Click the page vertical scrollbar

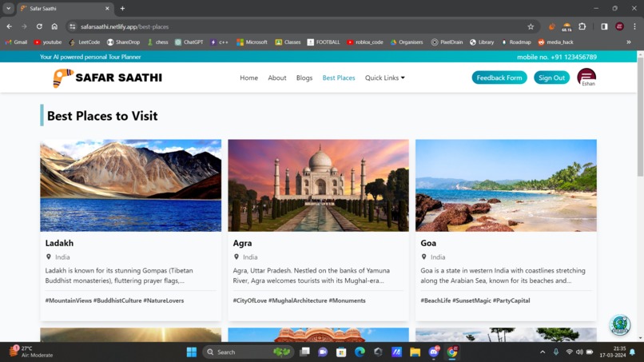click(x=640, y=117)
